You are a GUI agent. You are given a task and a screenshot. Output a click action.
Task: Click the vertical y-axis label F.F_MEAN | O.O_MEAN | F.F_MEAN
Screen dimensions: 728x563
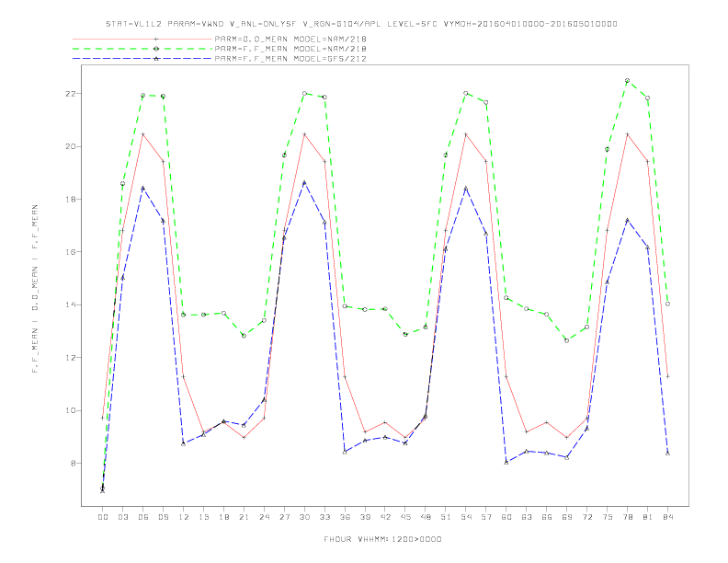pyautogui.click(x=35, y=289)
